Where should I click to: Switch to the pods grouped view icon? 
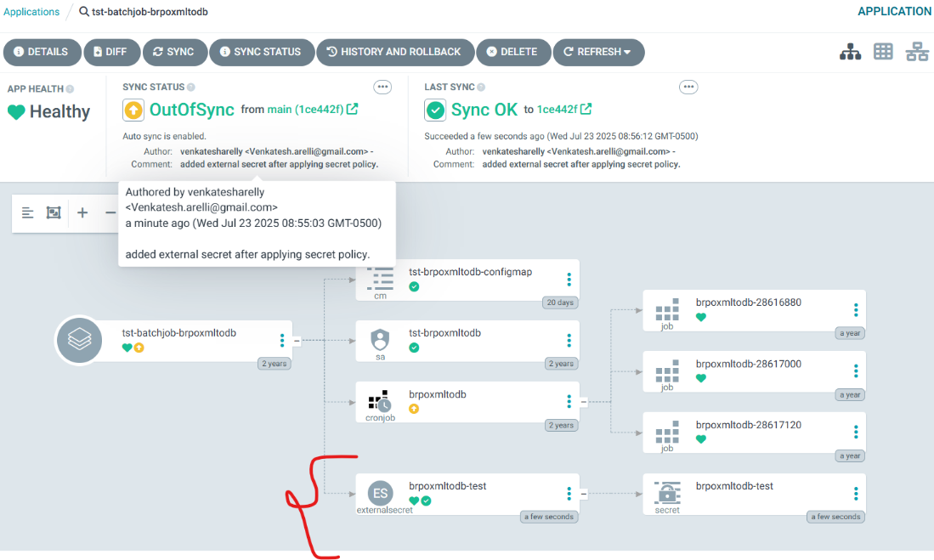coord(916,51)
